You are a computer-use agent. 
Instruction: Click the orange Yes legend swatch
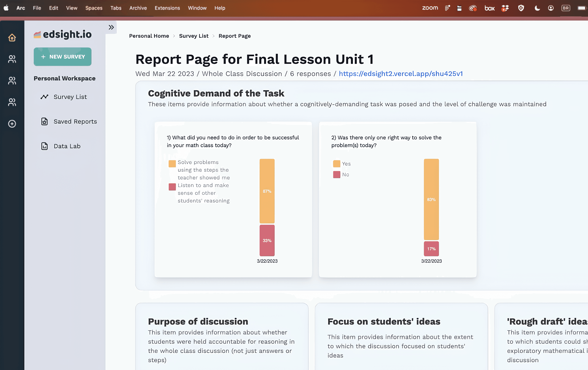pyautogui.click(x=336, y=164)
